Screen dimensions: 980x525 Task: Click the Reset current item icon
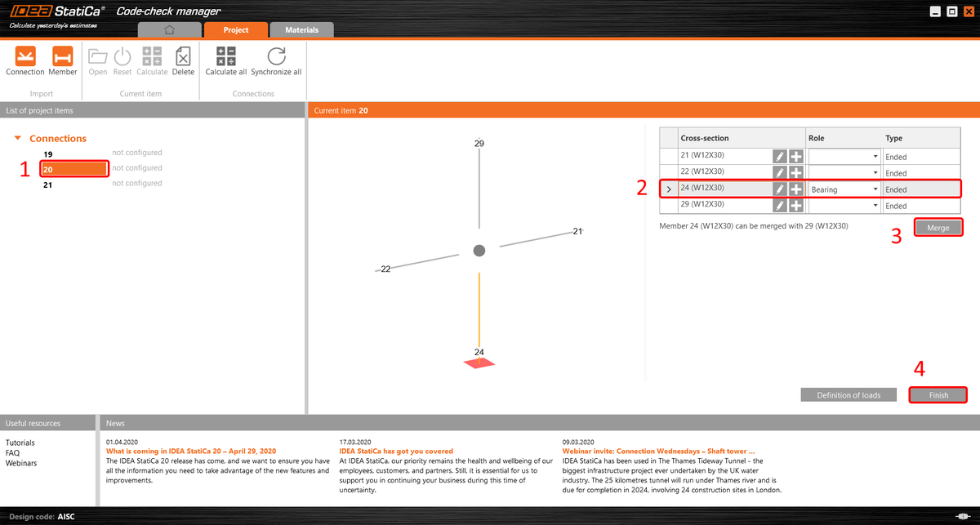click(x=122, y=57)
